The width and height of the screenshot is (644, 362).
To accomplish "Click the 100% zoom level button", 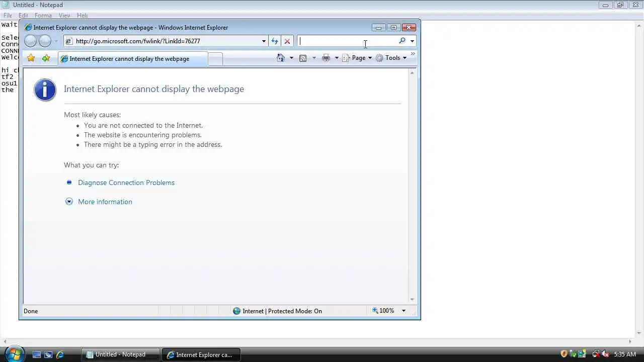I will (x=383, y=311).
